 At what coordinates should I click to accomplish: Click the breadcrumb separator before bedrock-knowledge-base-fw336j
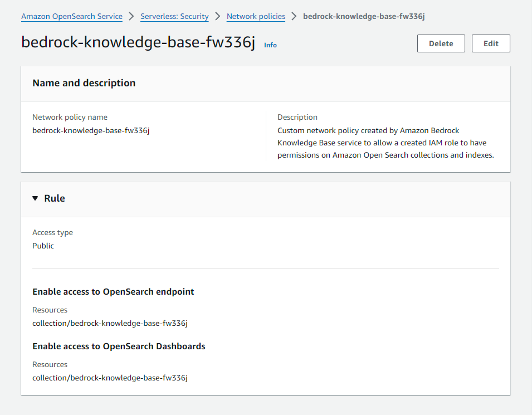click(x=294, y=16)
